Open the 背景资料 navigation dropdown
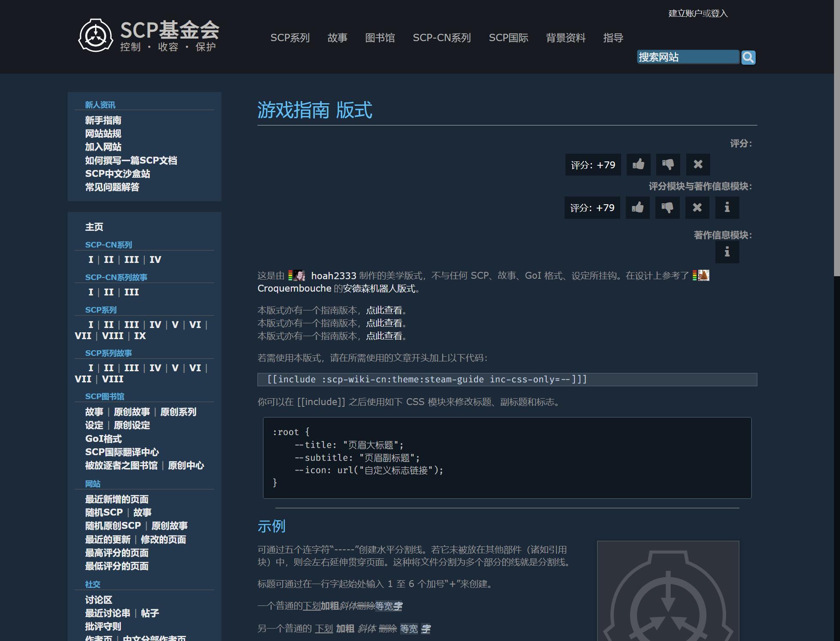Screen dimensions: 840x641 [566, 38]
